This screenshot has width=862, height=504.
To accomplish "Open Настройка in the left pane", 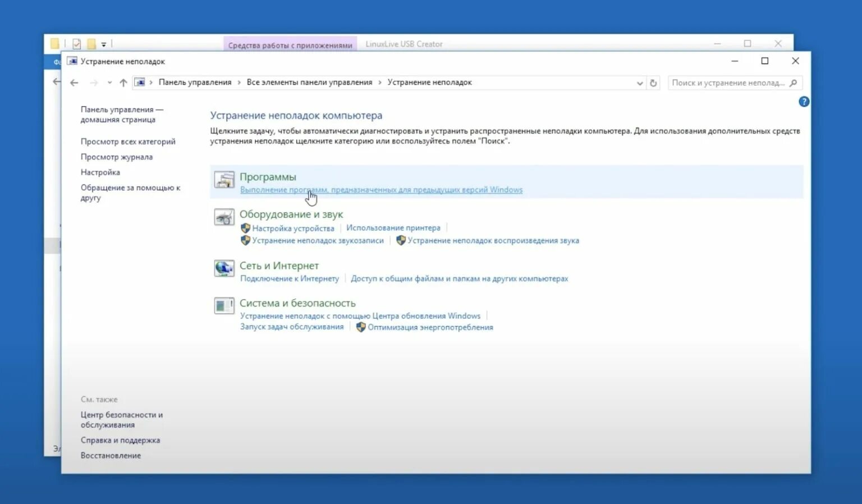I will (x=100, y=172).
